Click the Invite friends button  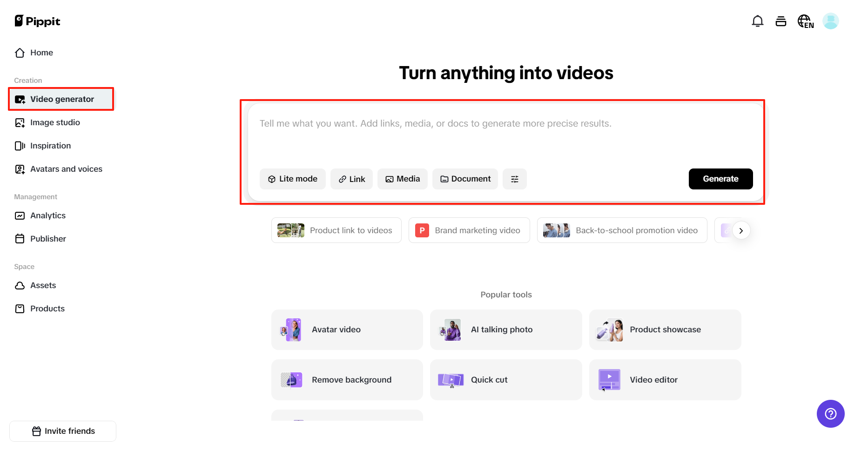click(x=62, y=431)
